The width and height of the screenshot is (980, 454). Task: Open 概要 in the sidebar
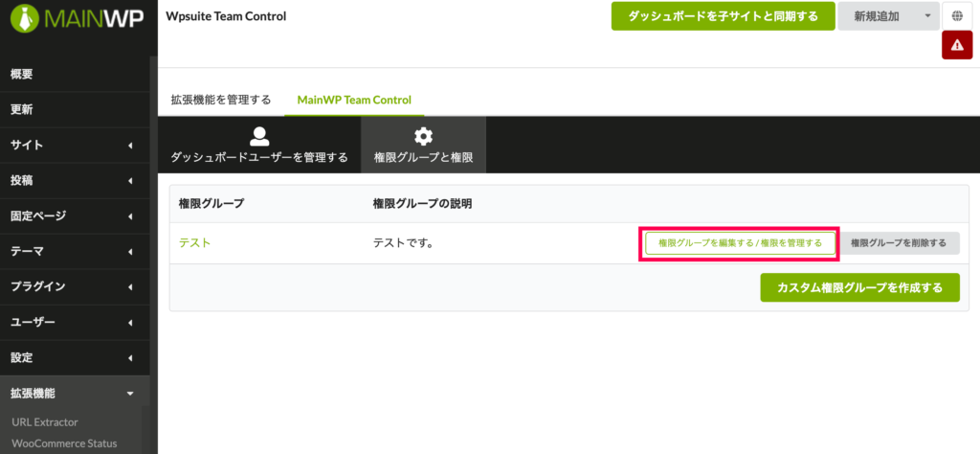pos(75,75)
